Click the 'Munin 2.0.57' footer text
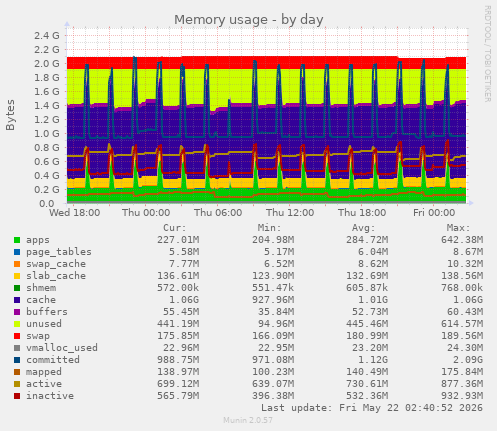This screenshot has height=431, width=497. [248, 420]
